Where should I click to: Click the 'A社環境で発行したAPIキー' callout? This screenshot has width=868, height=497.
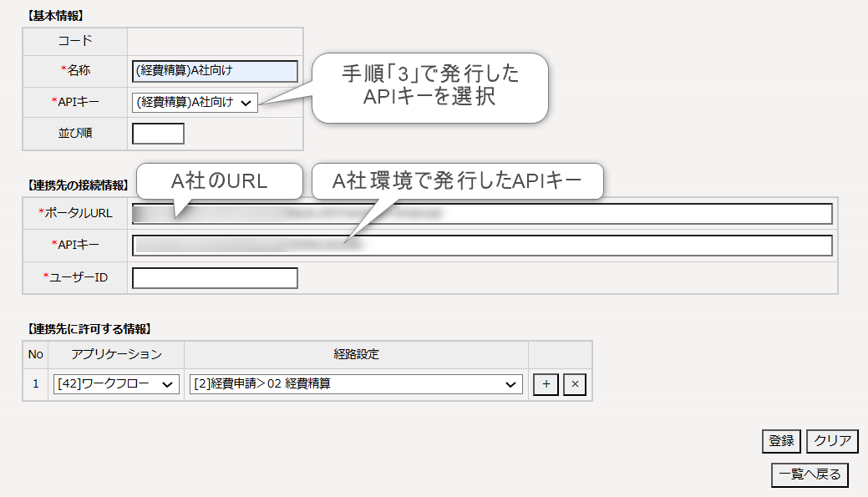coord(456,180)
